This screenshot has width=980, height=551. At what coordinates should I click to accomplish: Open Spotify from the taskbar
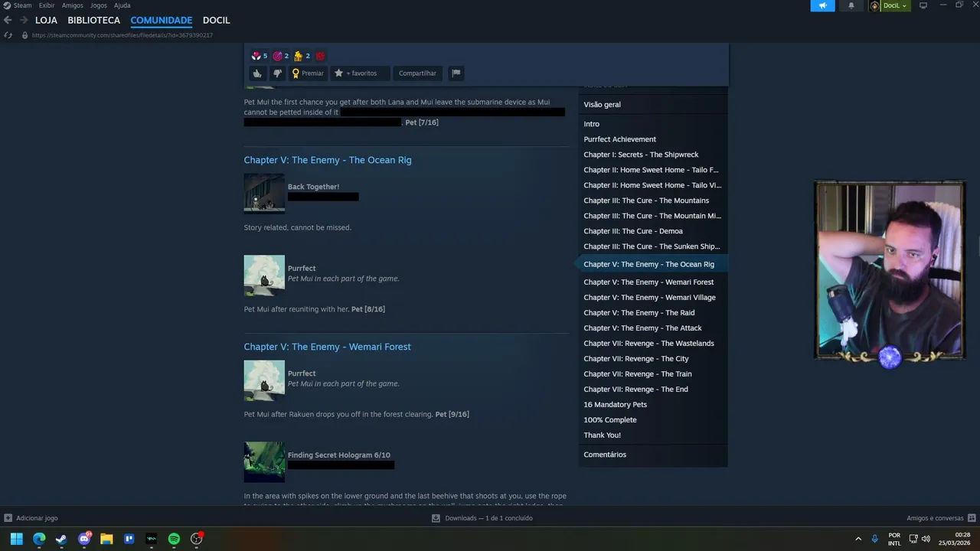coord(174,539)
